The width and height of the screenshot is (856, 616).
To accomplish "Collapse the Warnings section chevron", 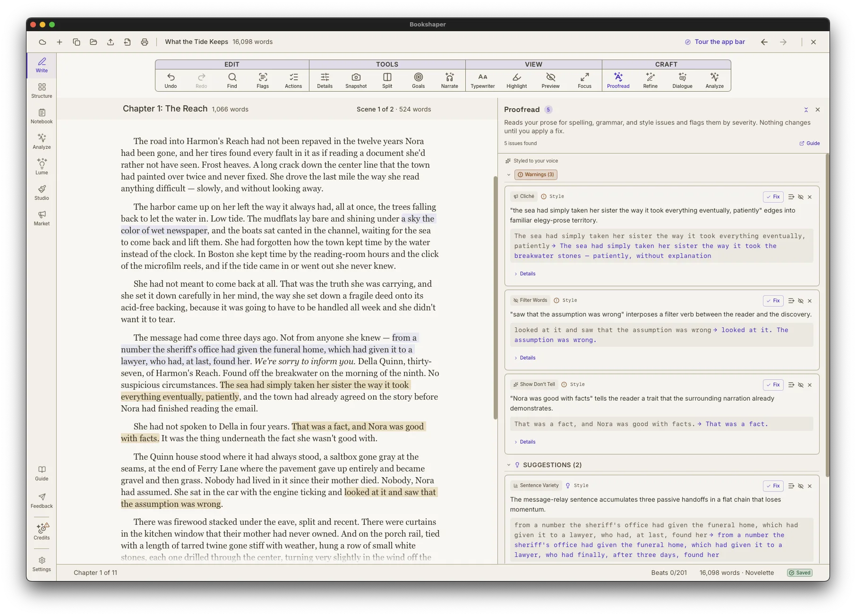I will point(509,175).
